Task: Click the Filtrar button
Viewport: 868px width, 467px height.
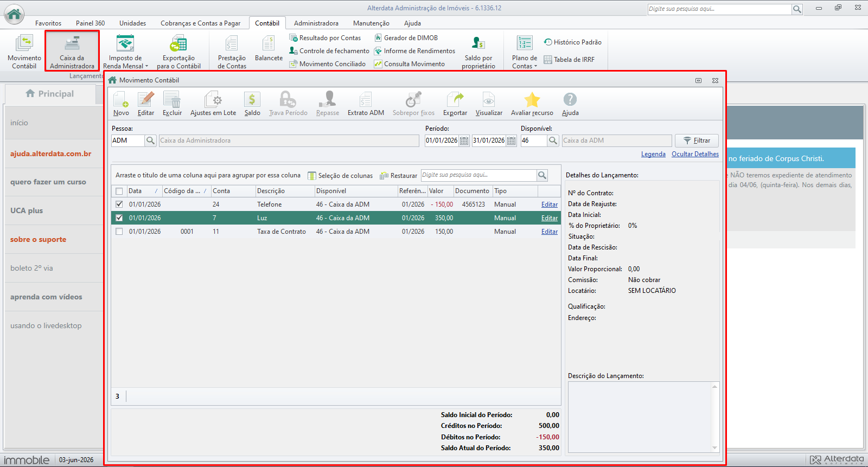Action: [697, 140]
